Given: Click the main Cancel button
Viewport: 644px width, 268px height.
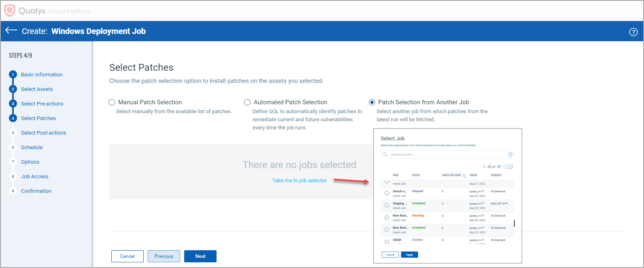Looking at the screenshot, I should (x=128, y=256).
